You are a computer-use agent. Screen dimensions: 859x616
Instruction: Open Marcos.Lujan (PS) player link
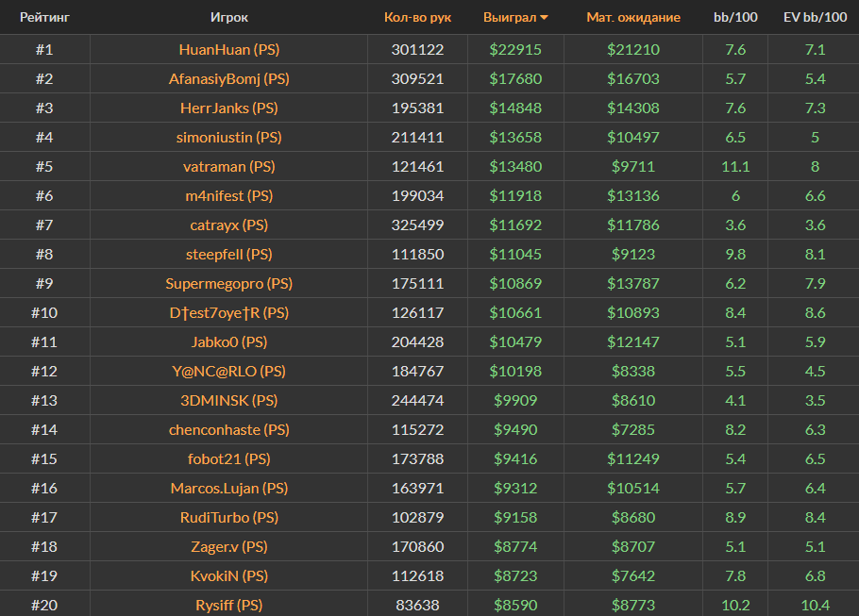click(x=228, y=489)
